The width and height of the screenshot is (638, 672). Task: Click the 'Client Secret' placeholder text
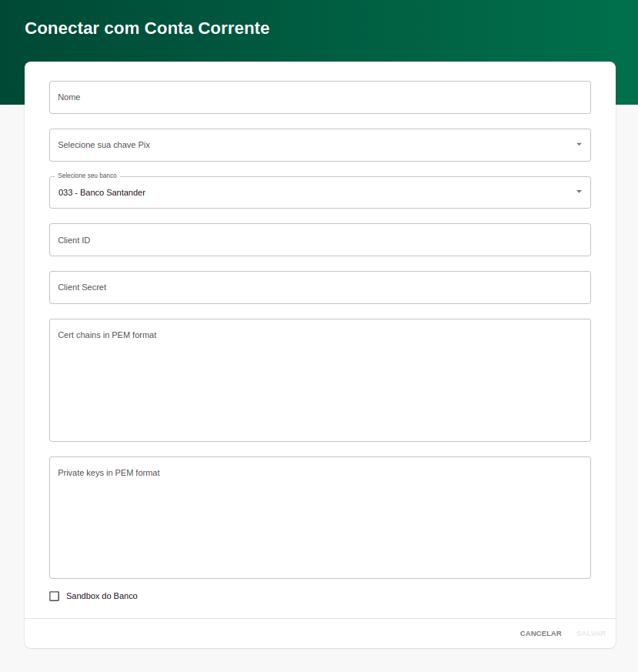pyautogui.click(x=82, y=287)
